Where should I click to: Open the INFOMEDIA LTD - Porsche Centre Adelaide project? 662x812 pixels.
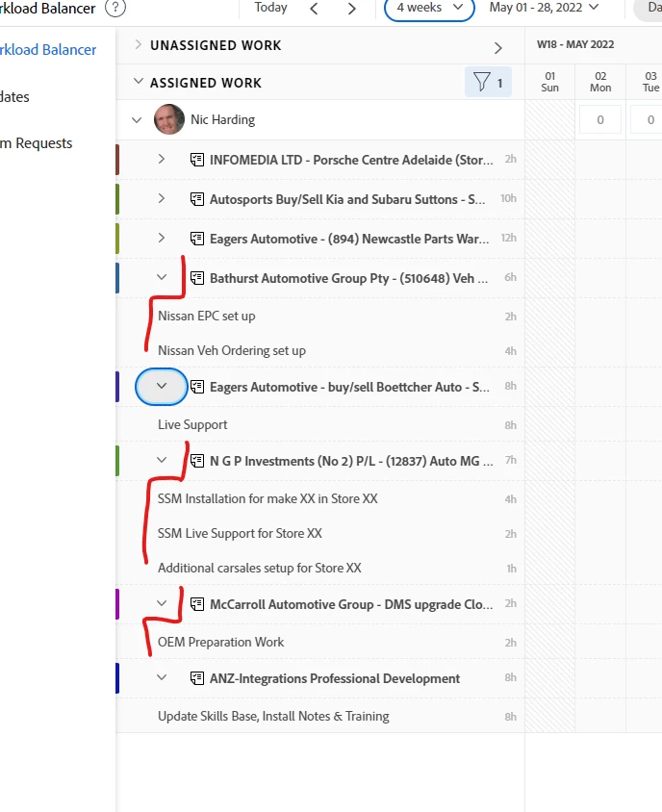click(x=351, y=160)
